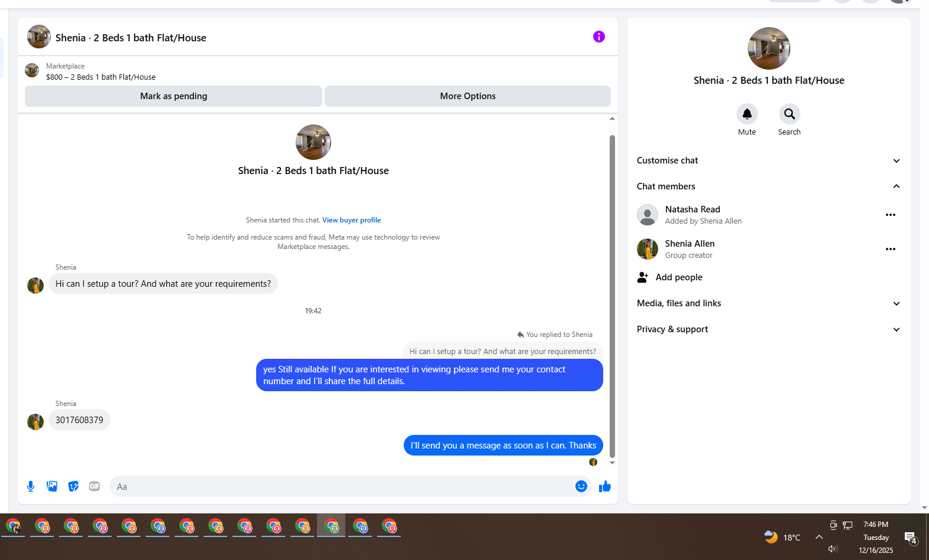Viewport: 929px width, 560px height.
Task: Expand Privacy & support section
Action: click(768, 329)
